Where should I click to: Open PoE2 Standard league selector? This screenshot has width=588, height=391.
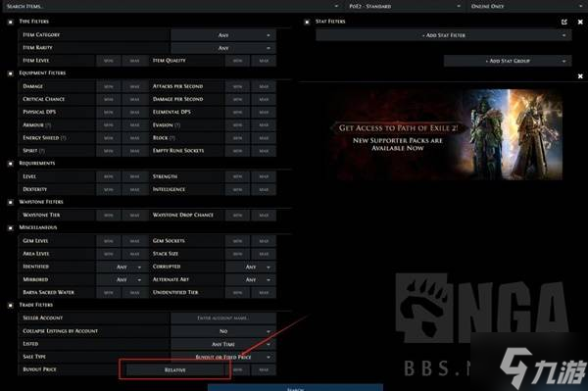(x=405, y=6)
